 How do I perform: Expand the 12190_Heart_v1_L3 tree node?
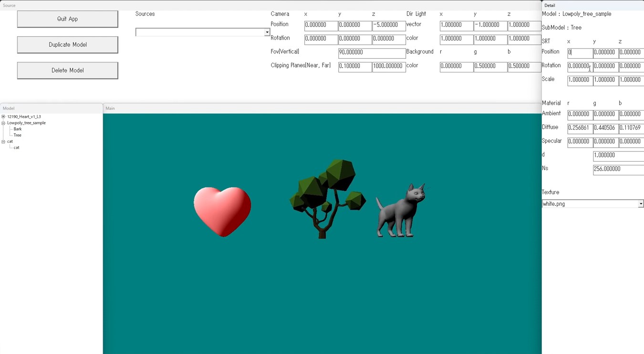3,117
